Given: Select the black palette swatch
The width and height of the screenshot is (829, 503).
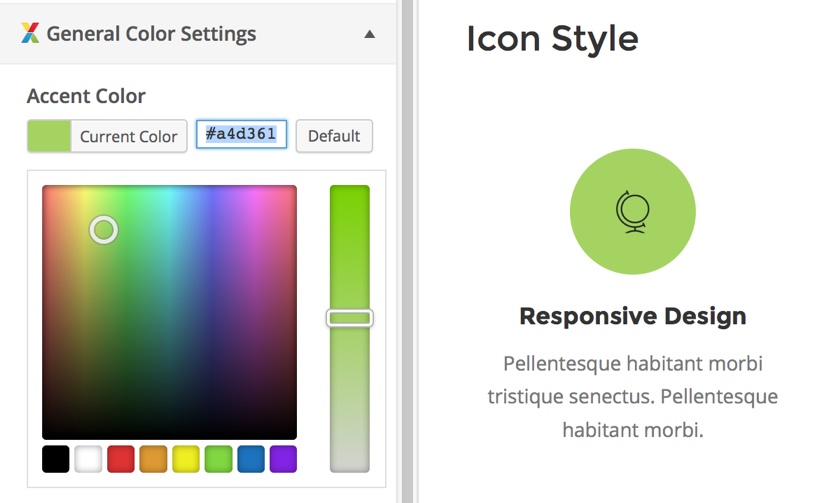Looking at the screenshot, I should point(56,459).
